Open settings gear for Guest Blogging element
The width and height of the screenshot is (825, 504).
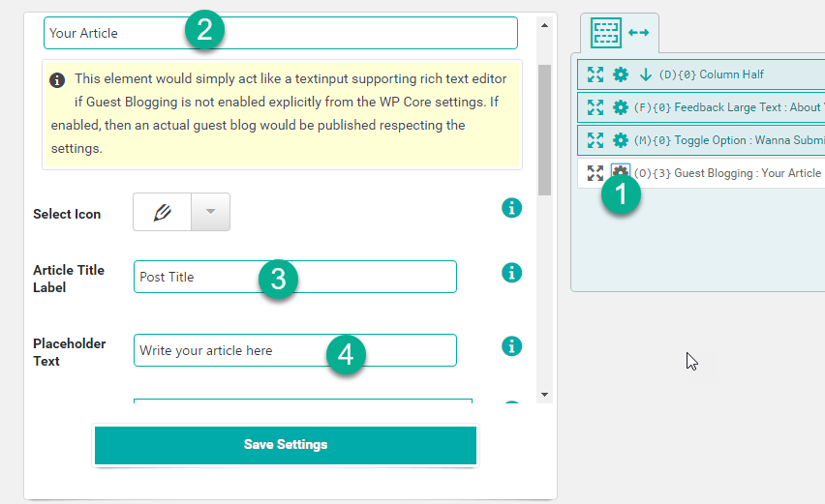click(620, 172)
